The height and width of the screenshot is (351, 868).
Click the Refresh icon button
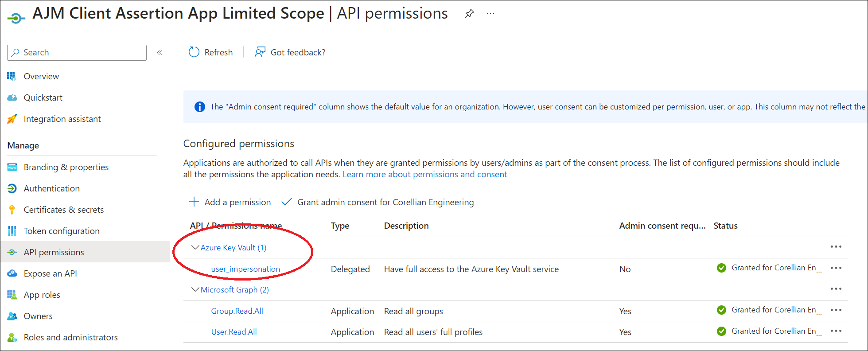click(x=194, y=52)
